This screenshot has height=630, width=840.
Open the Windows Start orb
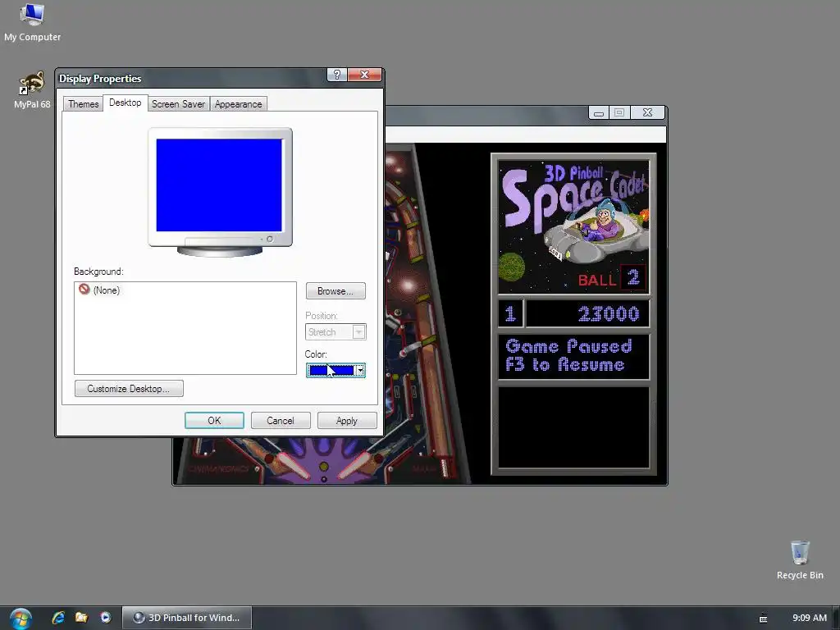point(21,619)
